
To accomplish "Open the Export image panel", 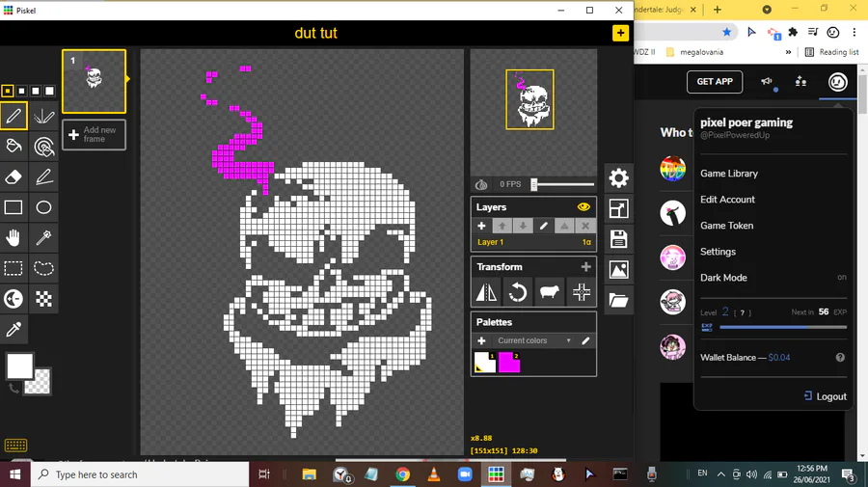I will coord(618,269).
